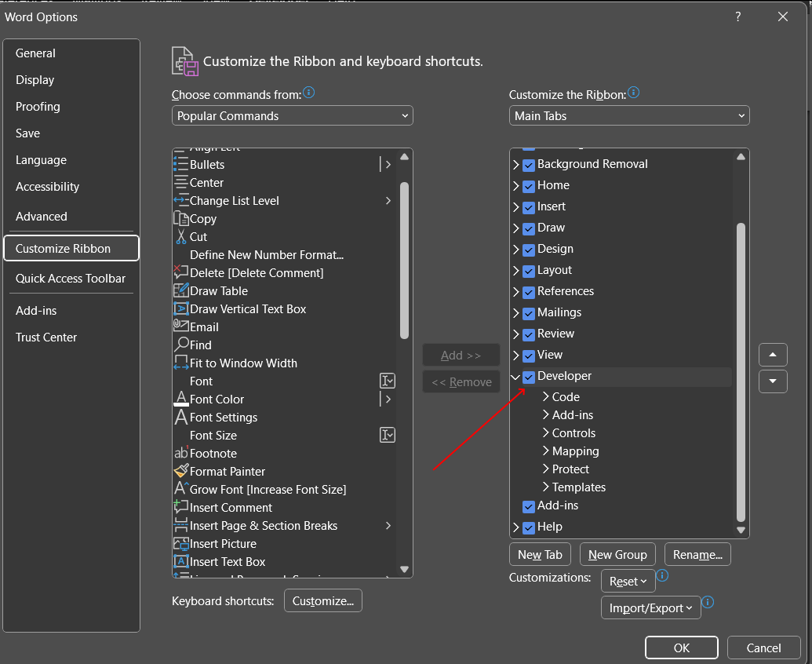
Task: Click the Draw Table icon
Action: click(x=180, y=290)
